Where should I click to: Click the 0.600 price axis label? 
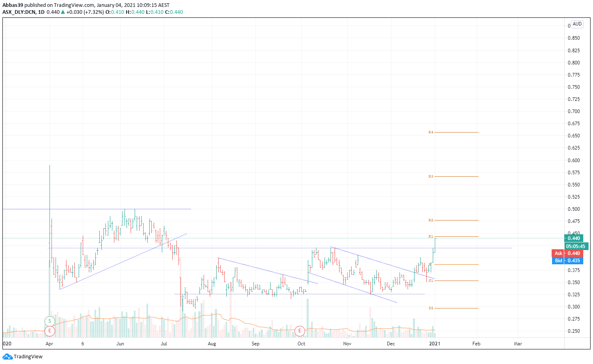574,161
